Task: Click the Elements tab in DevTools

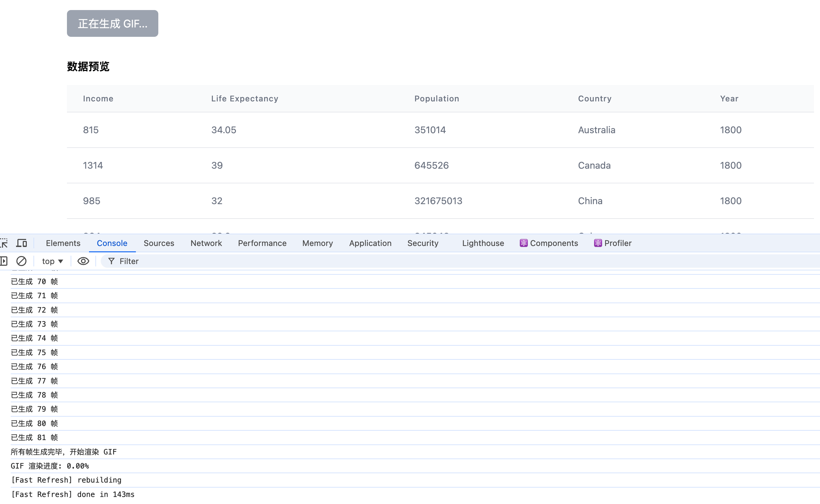Action: click(63, 243)
